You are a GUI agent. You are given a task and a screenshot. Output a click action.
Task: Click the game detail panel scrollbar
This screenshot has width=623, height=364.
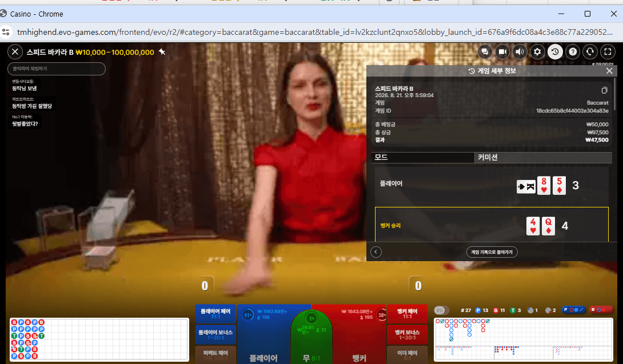point(614,94)
